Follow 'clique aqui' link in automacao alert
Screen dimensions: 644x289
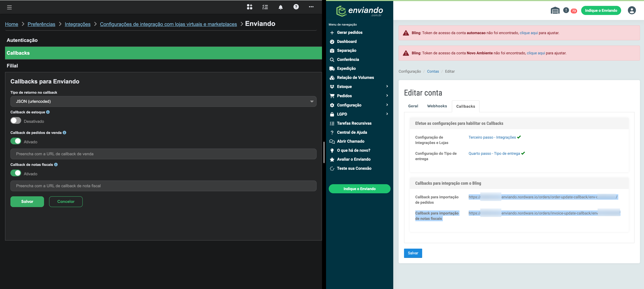pos(529,33)
